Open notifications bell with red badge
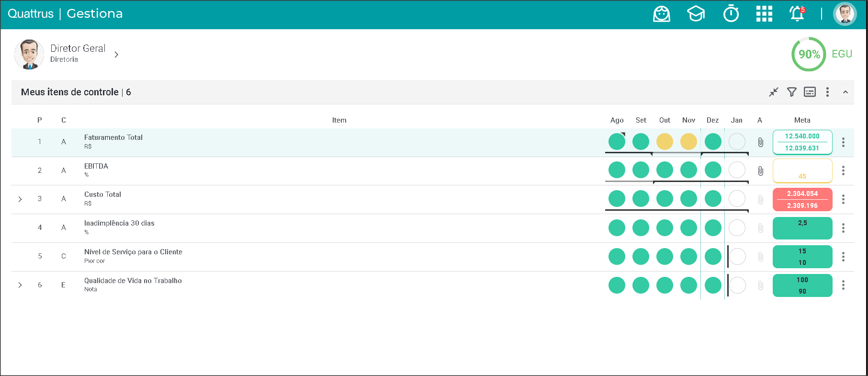 click(x=797, y=14)
